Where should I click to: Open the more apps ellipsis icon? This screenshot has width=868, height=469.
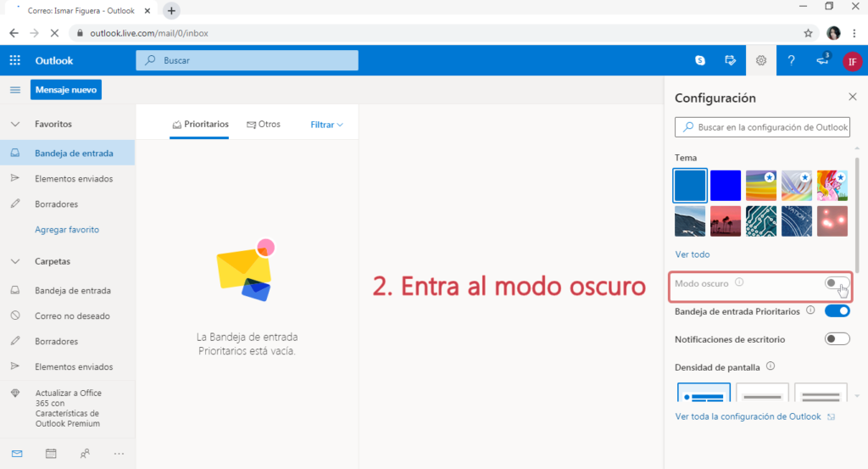click(x=119, y=454)
